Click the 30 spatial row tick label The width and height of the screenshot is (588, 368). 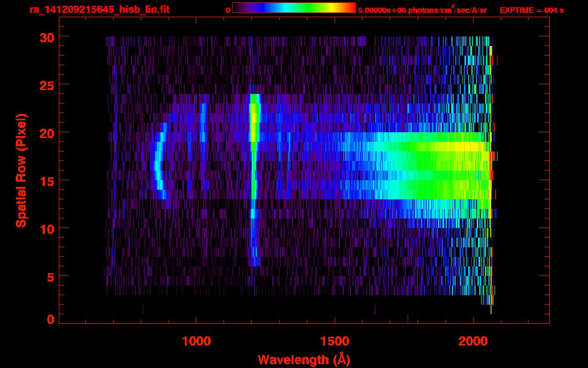46,37
